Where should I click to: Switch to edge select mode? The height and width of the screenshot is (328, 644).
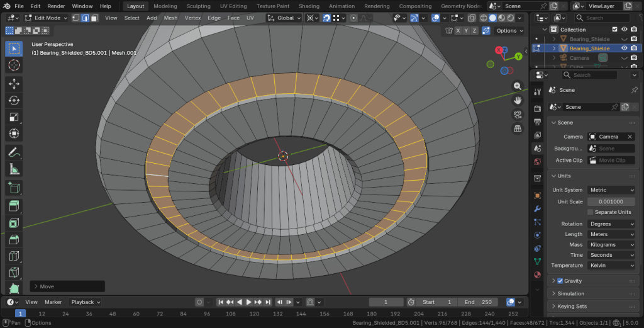86,18
